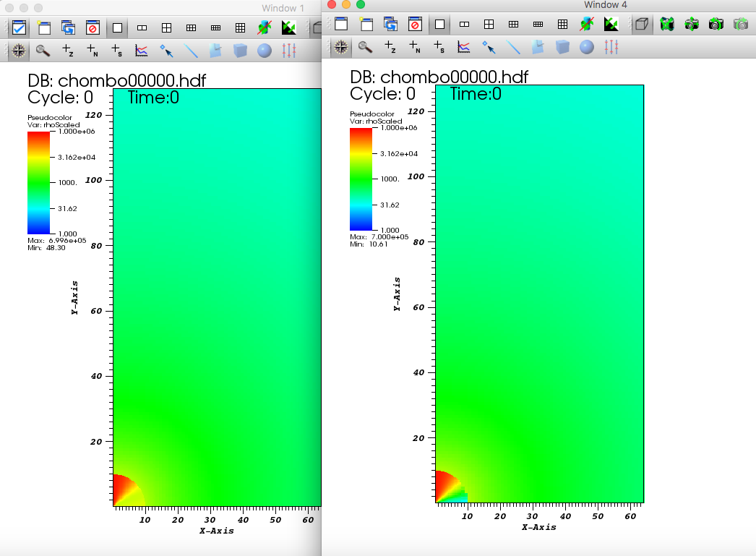Enable the Sphere tool in Window 1

coord(265,50)
